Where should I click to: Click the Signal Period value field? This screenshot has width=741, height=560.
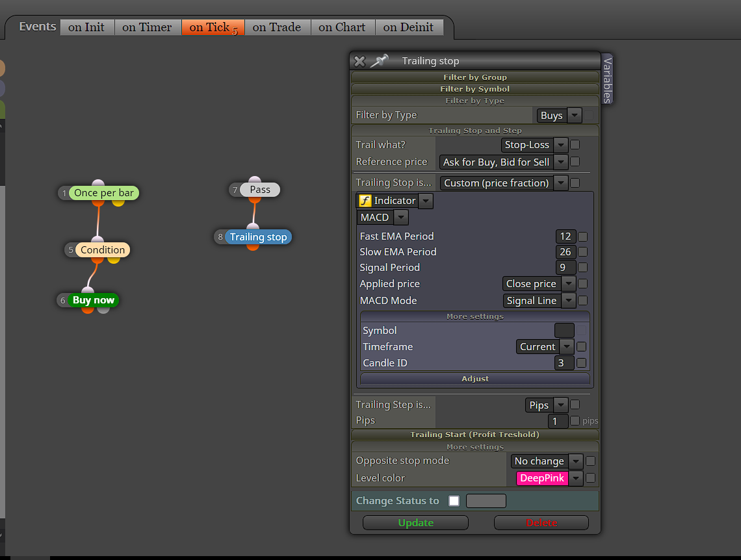(565, 267)
